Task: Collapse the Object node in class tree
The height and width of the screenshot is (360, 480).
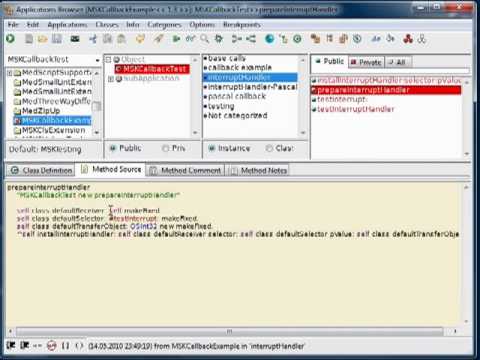Action: 108,60
